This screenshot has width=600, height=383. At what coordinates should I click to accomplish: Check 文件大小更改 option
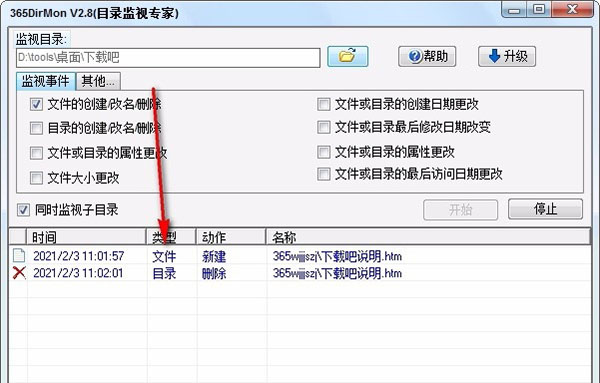[x=36, y=178]
